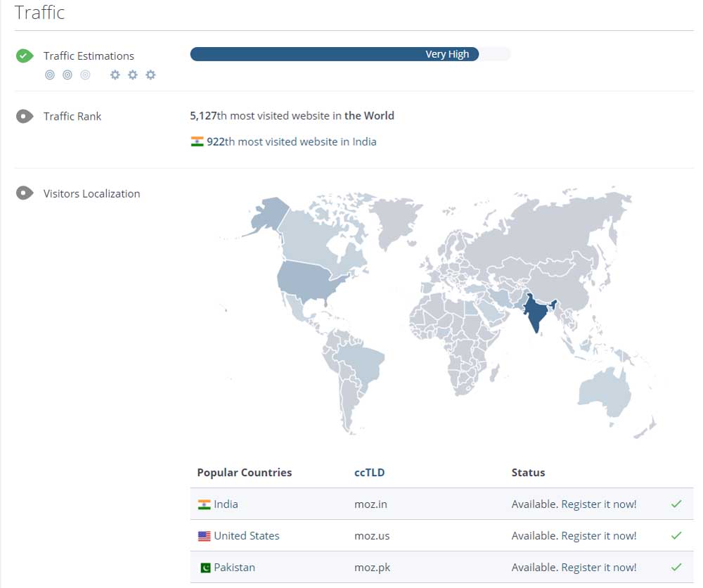Viewport: 703px width, 588px height.
Task: Click Australia on the world map
Action: tap(605, 392)
